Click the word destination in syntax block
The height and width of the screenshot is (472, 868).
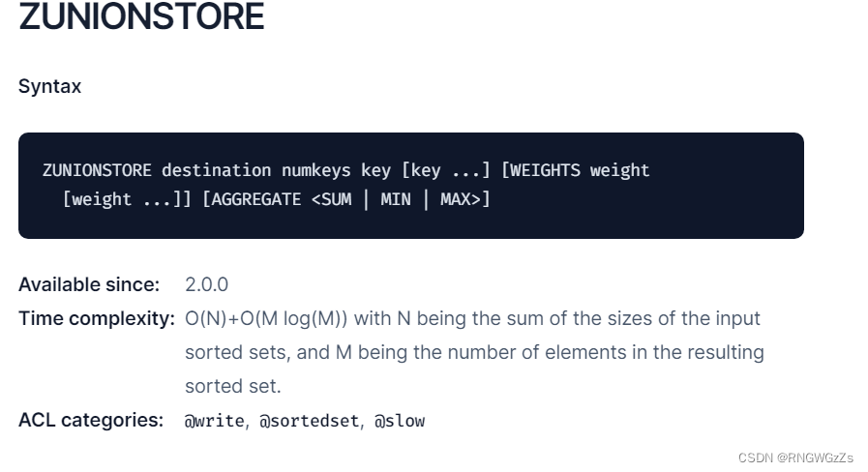pos(217,170)
